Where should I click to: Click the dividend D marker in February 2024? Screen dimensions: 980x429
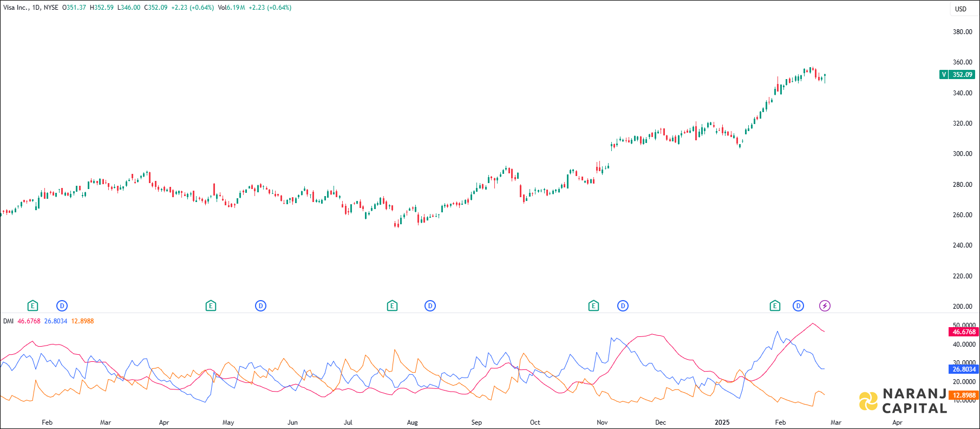(62, 306)
